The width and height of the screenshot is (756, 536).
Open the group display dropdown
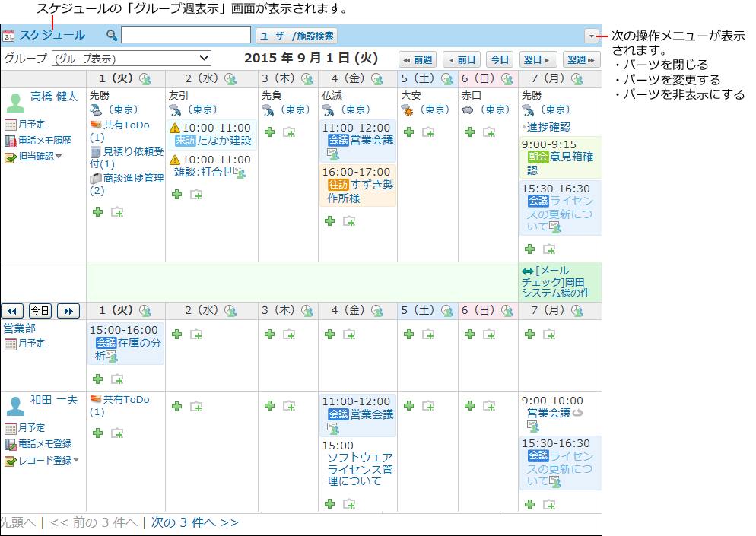tap(132, 59)
